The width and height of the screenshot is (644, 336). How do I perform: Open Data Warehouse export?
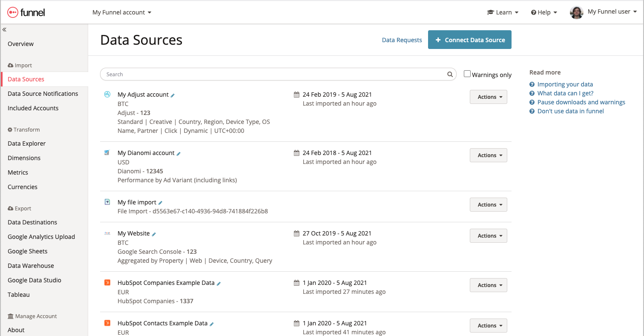[31, 266]
